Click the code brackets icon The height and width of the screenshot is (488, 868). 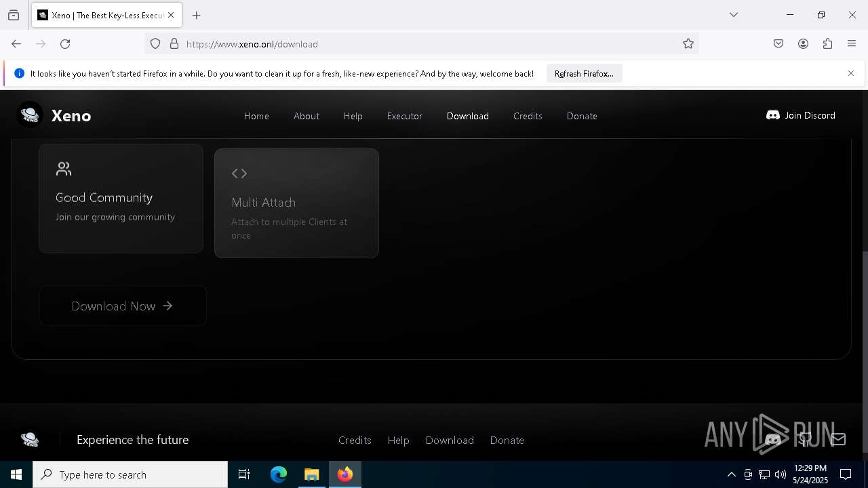tap(239, 174)
